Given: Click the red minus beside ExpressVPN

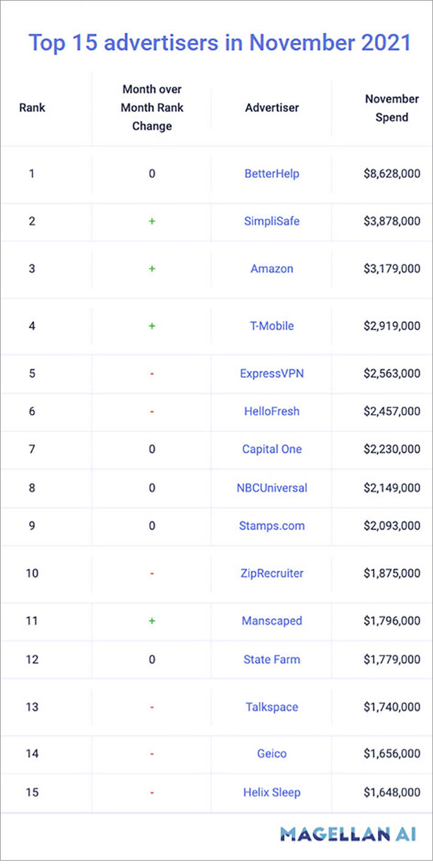Looking at the screenshot, I should (x=152, y=374).
